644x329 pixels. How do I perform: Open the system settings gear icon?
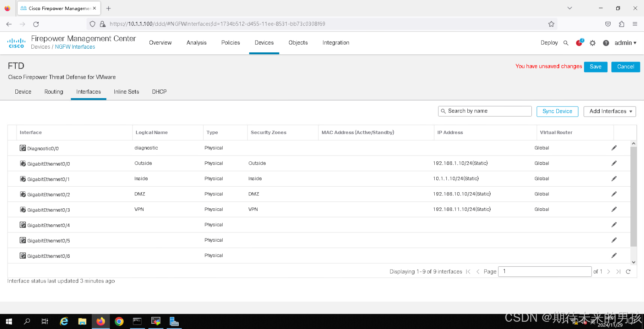pyautogui.click(x=592, y=43)
